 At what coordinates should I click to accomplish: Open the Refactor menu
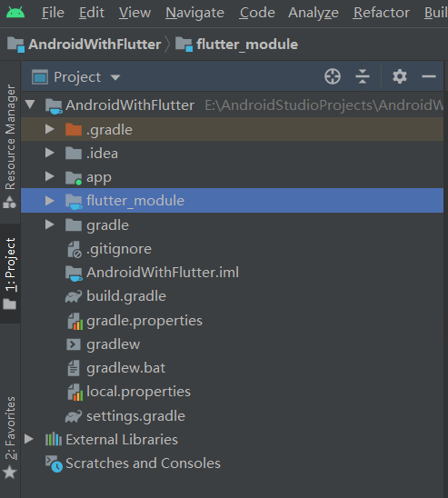click(382, 13)
